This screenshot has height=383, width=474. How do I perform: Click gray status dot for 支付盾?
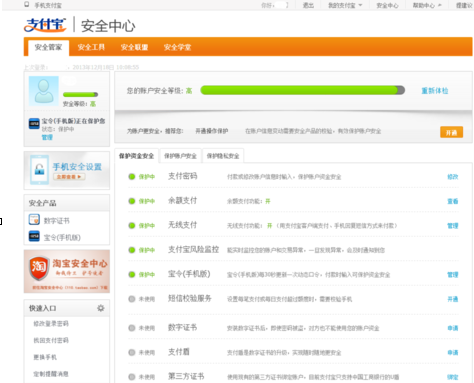click(x=132, y=352)
